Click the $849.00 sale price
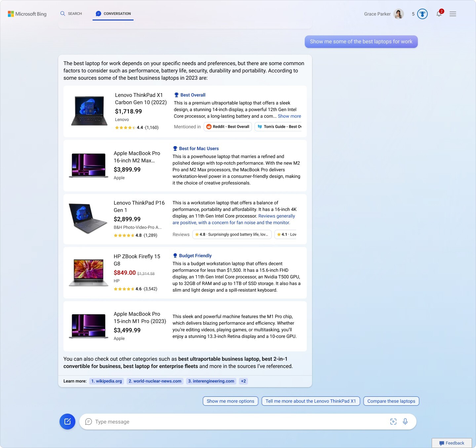 [125, 273]
